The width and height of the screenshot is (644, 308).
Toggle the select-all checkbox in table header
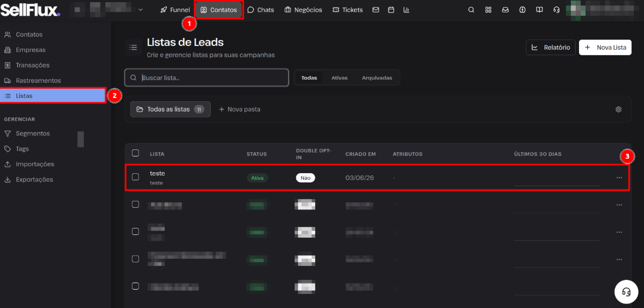click(x=135, y=153)
